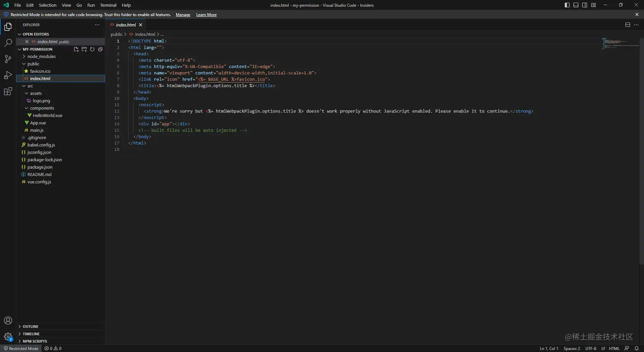This screenshot has width=644, height=352.
Task: Click Restricted Mode shield in status bar
Action: 21,349
